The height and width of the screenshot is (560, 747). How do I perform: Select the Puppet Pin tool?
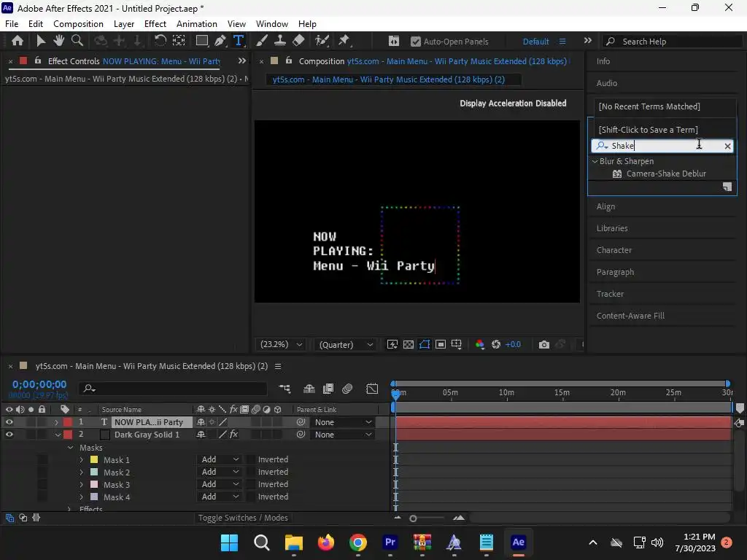click(x=344, y=41)
